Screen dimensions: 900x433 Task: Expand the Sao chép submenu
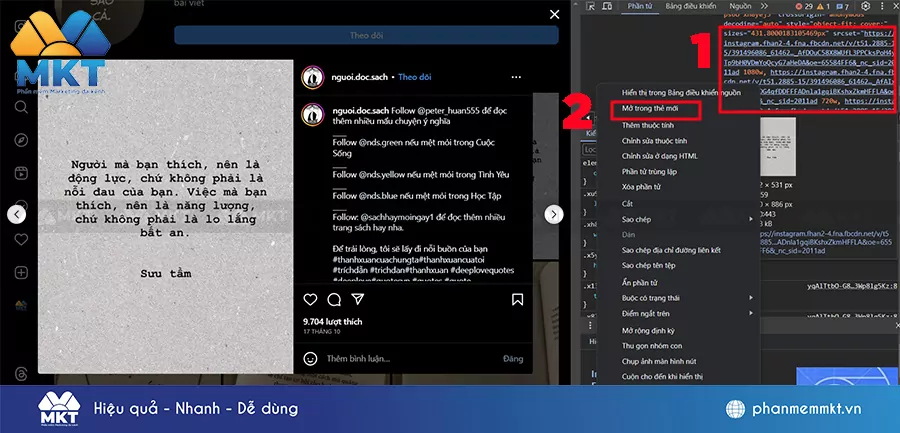678,219
